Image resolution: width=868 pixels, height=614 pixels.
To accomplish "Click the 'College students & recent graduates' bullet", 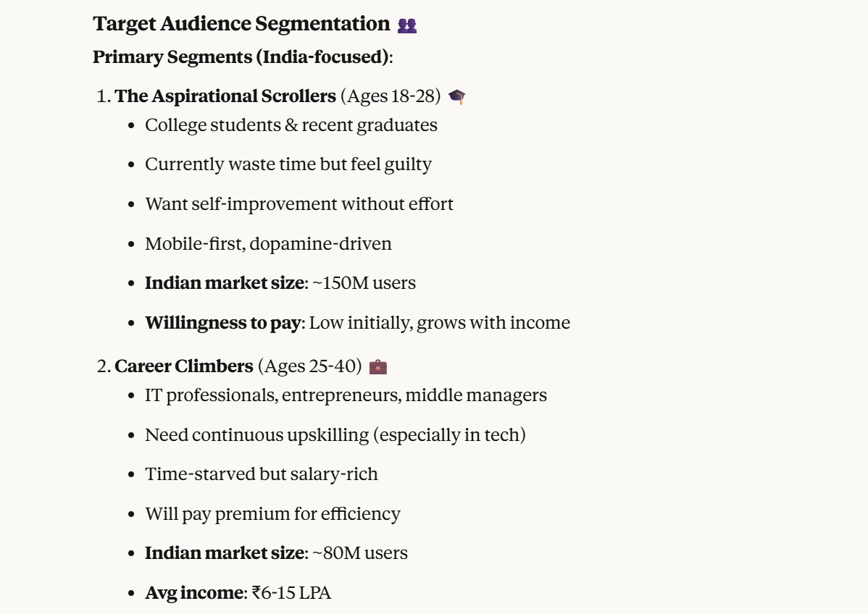I will coord(291,125).
